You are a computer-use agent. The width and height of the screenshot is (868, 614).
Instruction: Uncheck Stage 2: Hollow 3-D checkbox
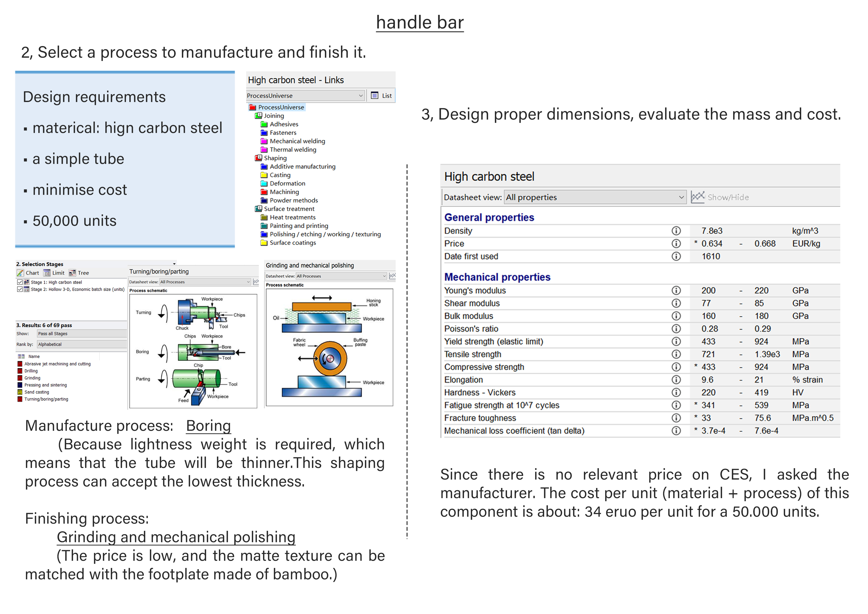coord(20,289)
